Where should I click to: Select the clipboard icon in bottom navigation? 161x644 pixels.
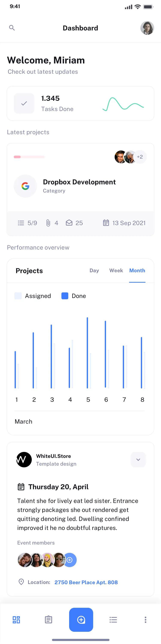point(49,620)
